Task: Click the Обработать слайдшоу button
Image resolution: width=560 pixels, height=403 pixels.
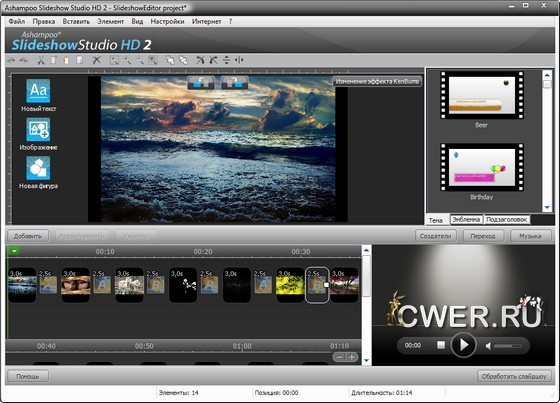Action: (x=514, y=376)
